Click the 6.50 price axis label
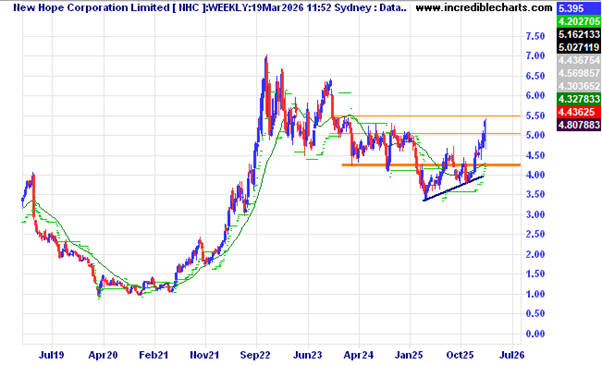The width and height of the screenshot is (602, 365). (535, 76)
